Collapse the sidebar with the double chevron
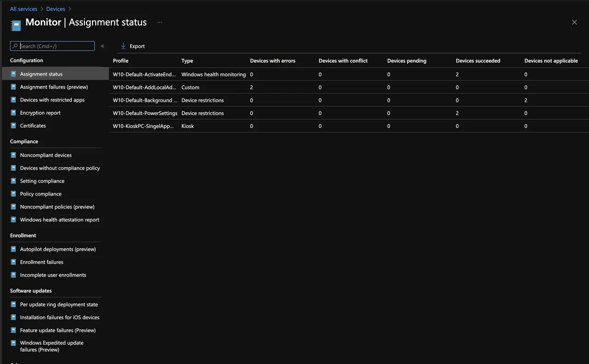 point(103,46)
